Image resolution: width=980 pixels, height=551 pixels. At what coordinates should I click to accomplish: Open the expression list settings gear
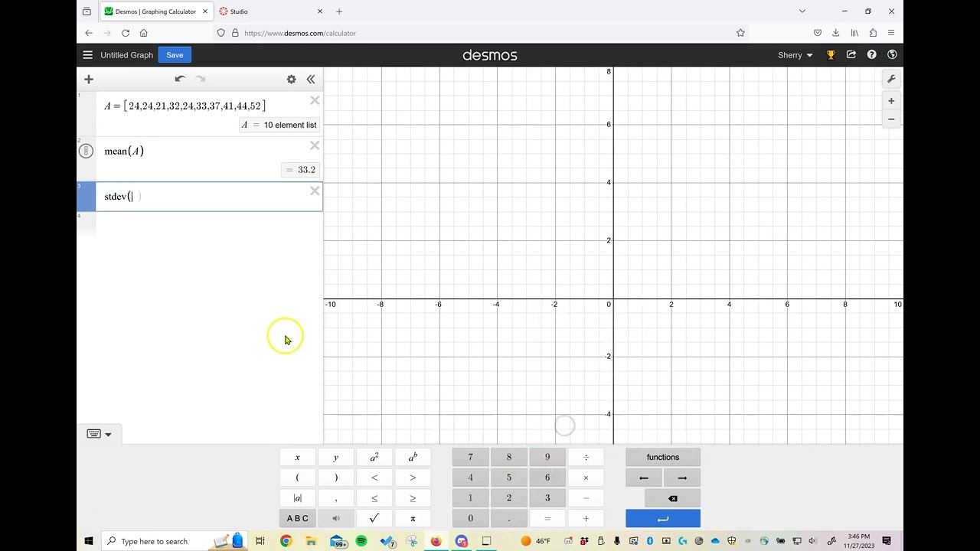click(x=291, y=79)
